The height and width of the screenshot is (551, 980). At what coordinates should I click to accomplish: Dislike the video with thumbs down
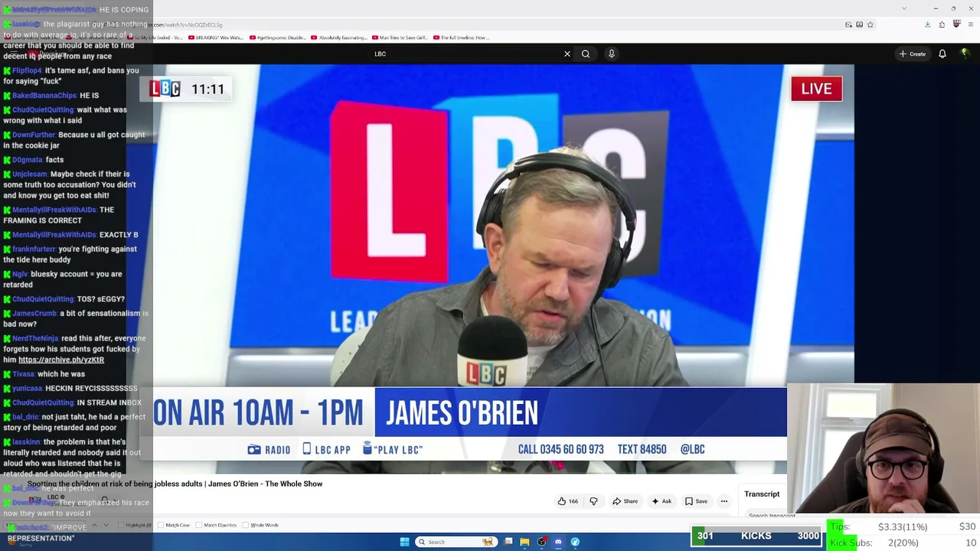[593, 501]
